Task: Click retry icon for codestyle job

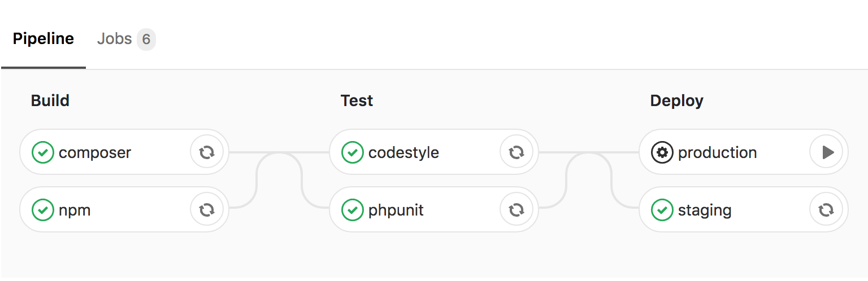Action: click(x=517, y=152)
